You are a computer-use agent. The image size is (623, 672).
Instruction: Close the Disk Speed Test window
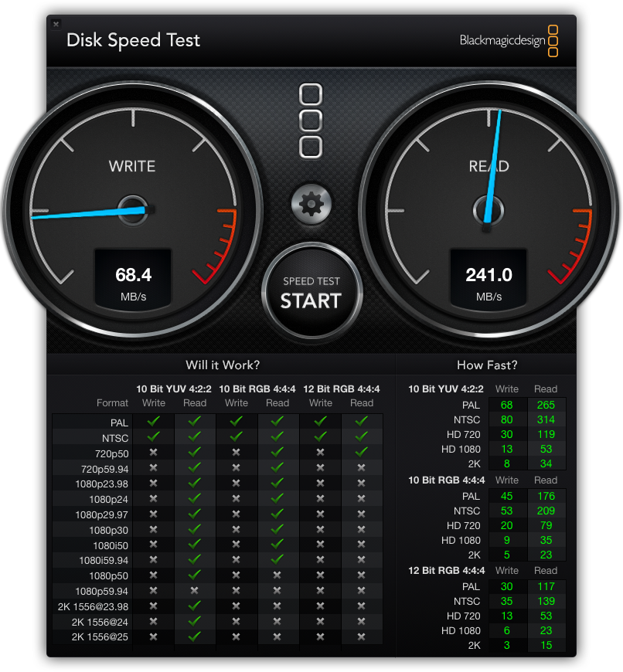click(x=56, y=24)
